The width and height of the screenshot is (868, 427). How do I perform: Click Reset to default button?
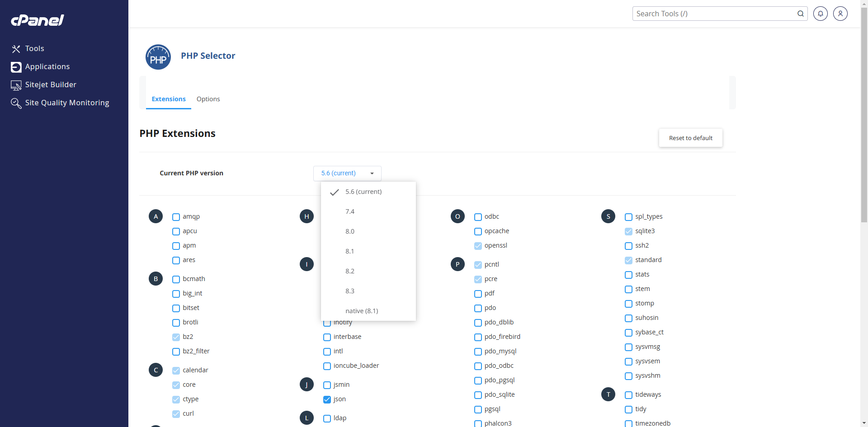coord(691,138)
